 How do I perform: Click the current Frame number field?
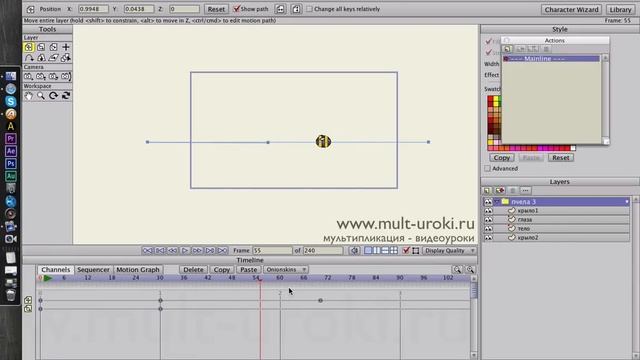click(x=272, y=251)
